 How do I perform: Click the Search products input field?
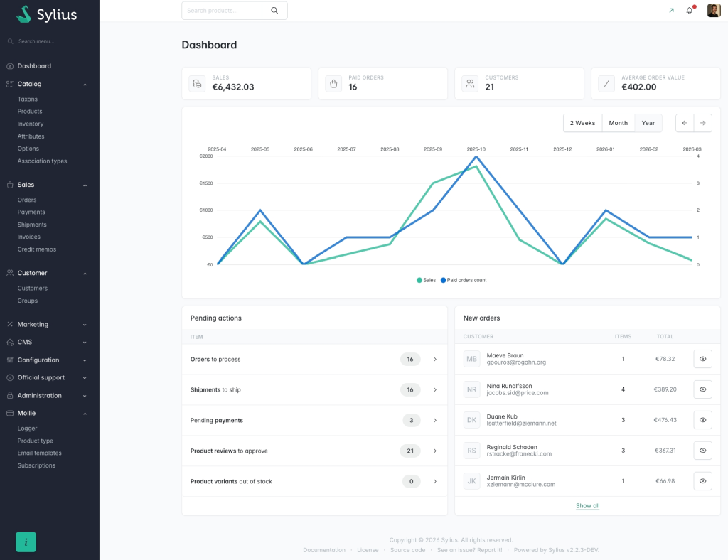[222, 11]
